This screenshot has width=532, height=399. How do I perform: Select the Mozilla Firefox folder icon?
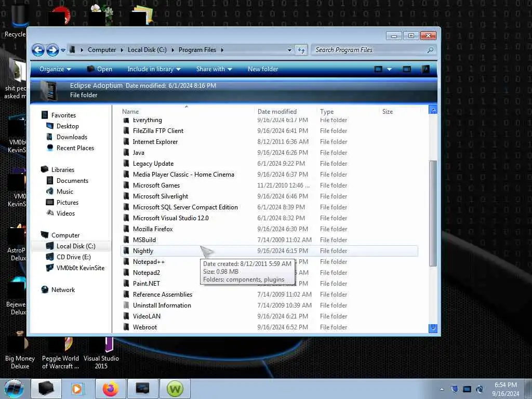tap(126, 229)
